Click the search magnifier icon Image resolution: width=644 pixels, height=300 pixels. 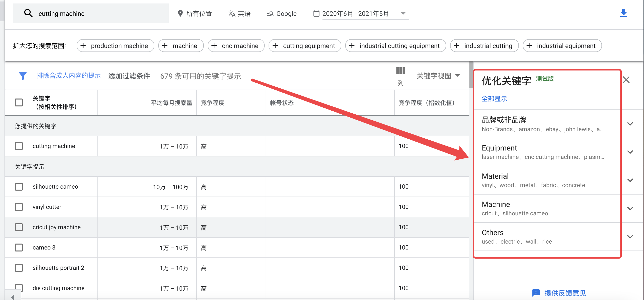28,13
